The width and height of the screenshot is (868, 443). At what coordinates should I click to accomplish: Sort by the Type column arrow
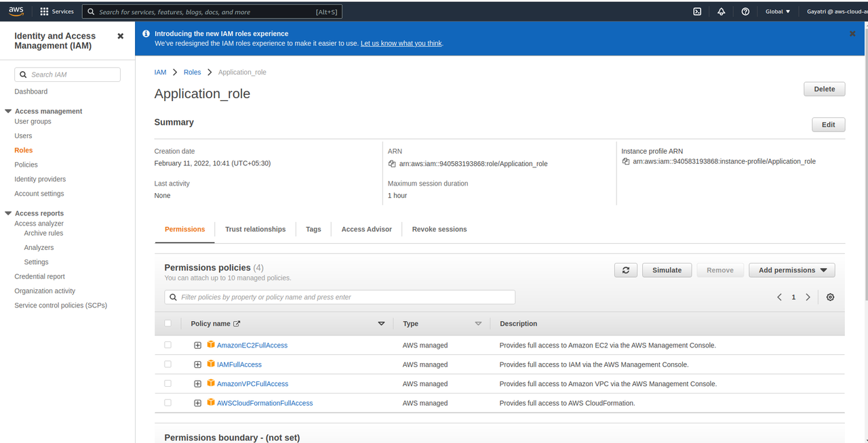tap(478, 324)
